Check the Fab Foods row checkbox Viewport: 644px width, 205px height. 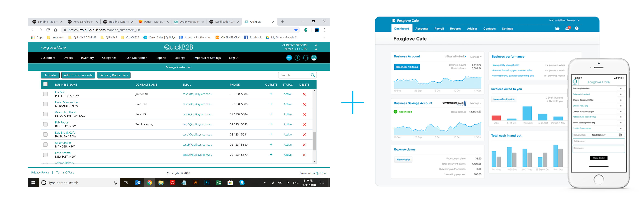point(45,124)
